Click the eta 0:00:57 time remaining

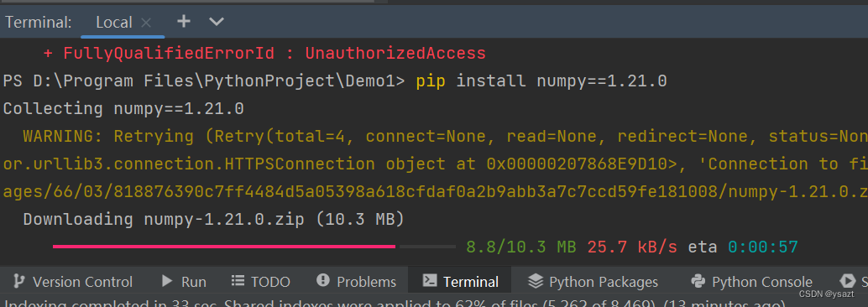point(742,247)
